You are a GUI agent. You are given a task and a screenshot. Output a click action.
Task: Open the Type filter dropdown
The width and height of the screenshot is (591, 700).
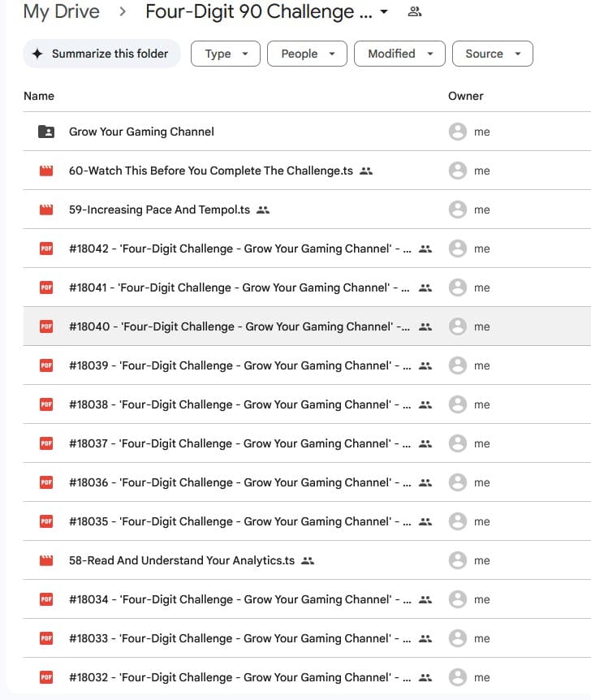tap(225, 54)
